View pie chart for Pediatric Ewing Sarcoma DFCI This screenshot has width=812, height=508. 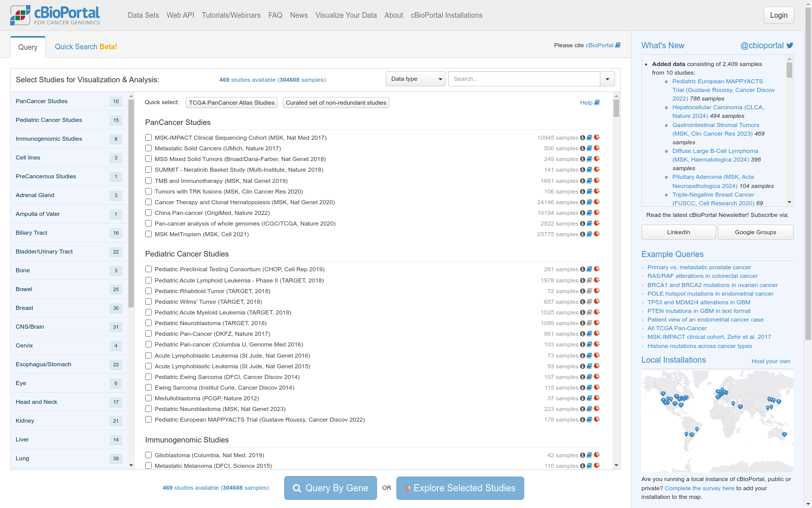597,377
